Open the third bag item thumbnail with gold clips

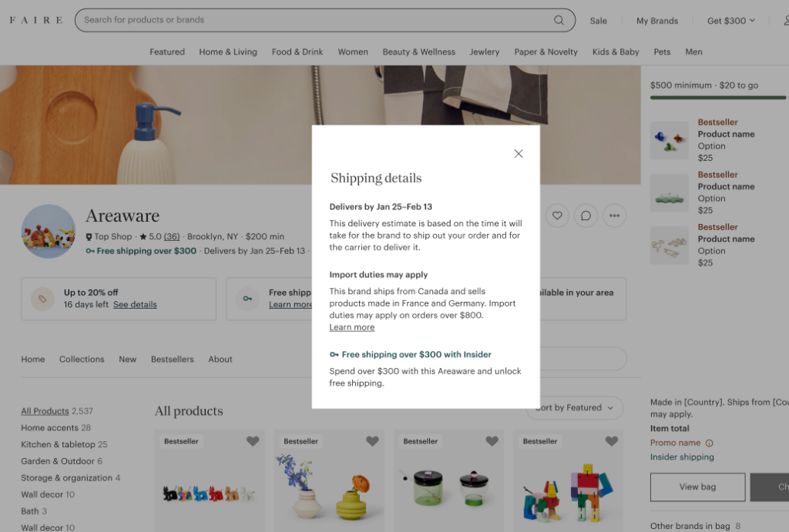click(x=670, y=245)
